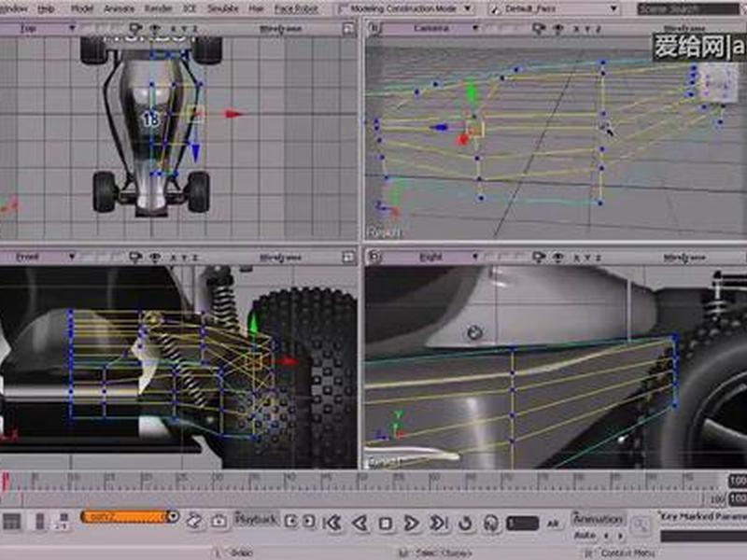Screen dimensions: 747x560
Task: Open Right viewport Wireframe display mode menu
Action: [x=684, y=258]
